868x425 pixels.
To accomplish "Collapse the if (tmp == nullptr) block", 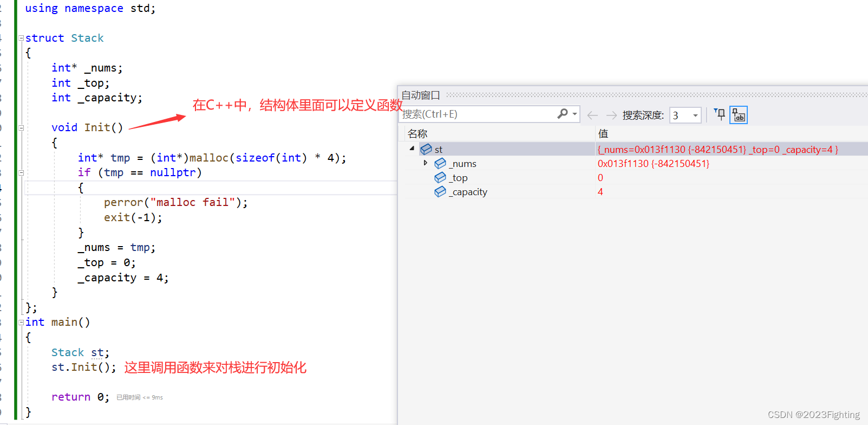I will 21,173.
